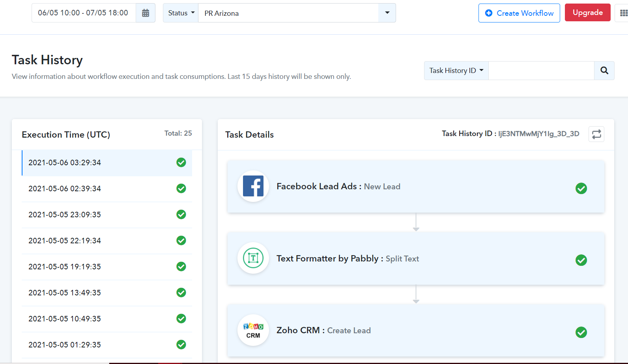Open the apps grid icon
Viewport: 628px width, 364px height.
pyautogui.click(x=623, y=13)
